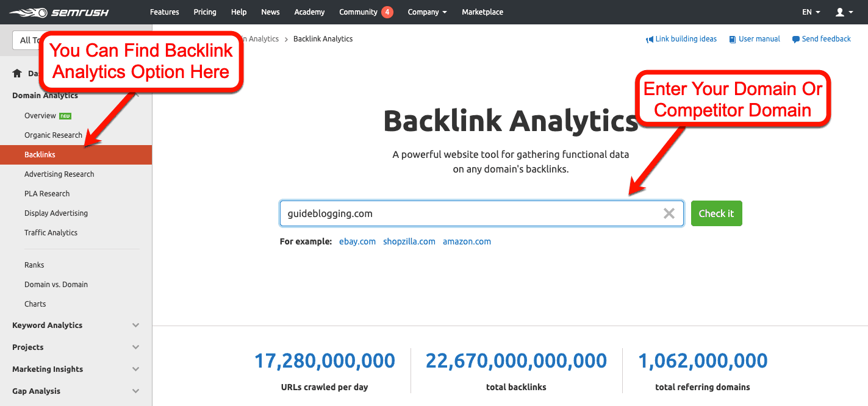Click the green Check it button
Screen dimensions: 868x406
point(716,213)
